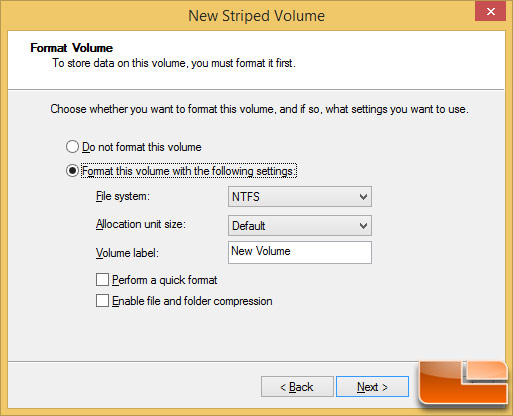Click the Volume label caption text

(x=127, y=253)
